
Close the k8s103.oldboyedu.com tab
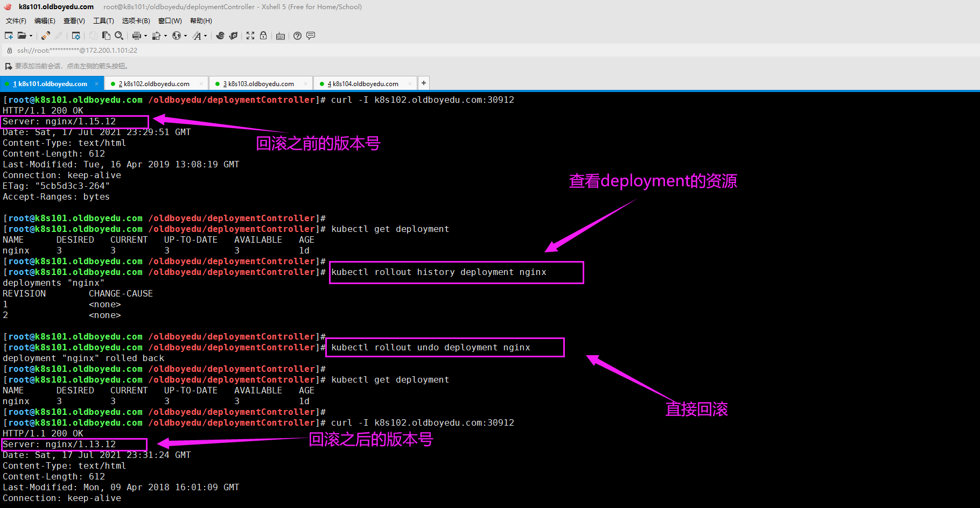tap(305, 84)
